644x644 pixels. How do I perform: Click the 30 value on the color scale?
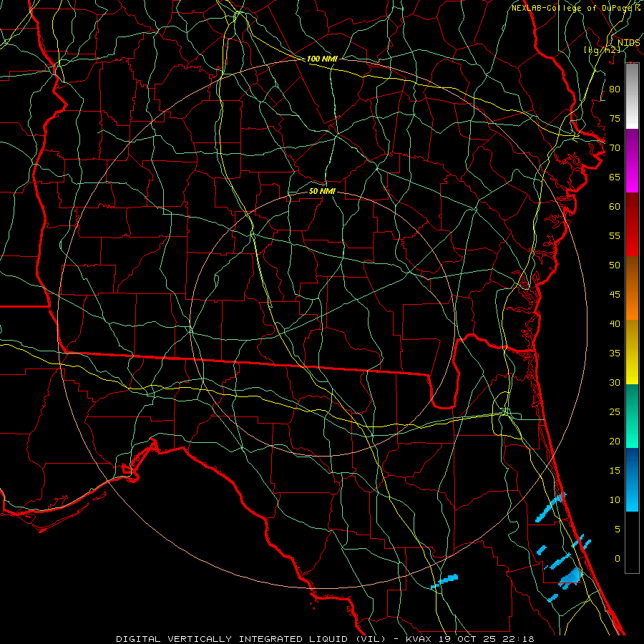click(615, 382)
